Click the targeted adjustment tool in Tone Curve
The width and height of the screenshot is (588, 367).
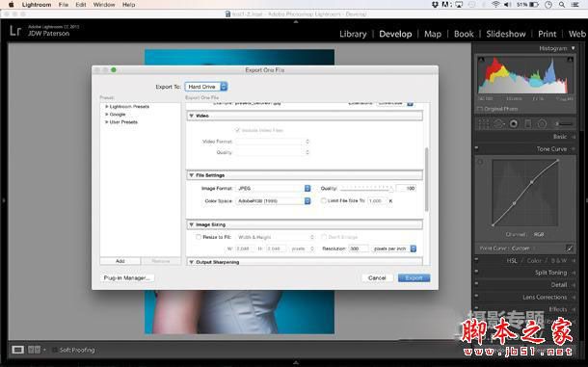[481, 163]
